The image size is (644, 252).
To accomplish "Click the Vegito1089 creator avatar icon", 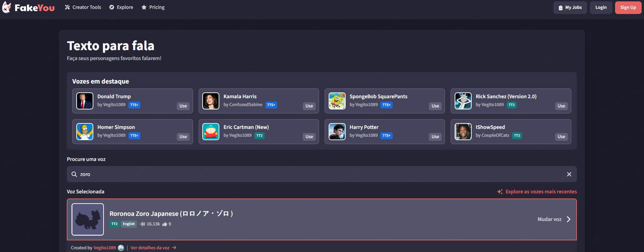I will pyautogui.click(x=121, y=248).
